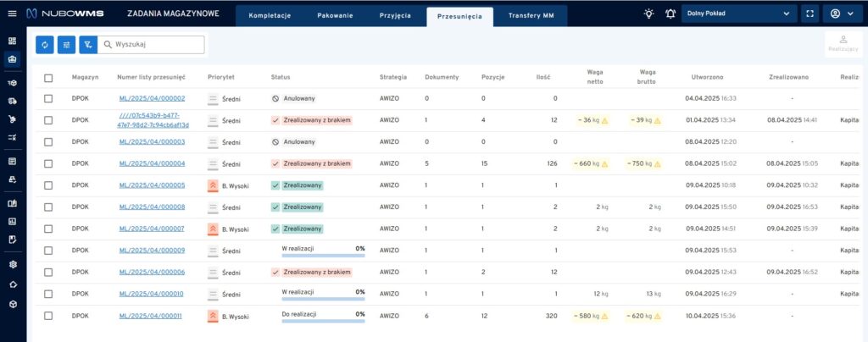Open list link ML/2025/04/000004
Image resolution: width=868 pixels, height=342 pixels.
coord(152,163)
